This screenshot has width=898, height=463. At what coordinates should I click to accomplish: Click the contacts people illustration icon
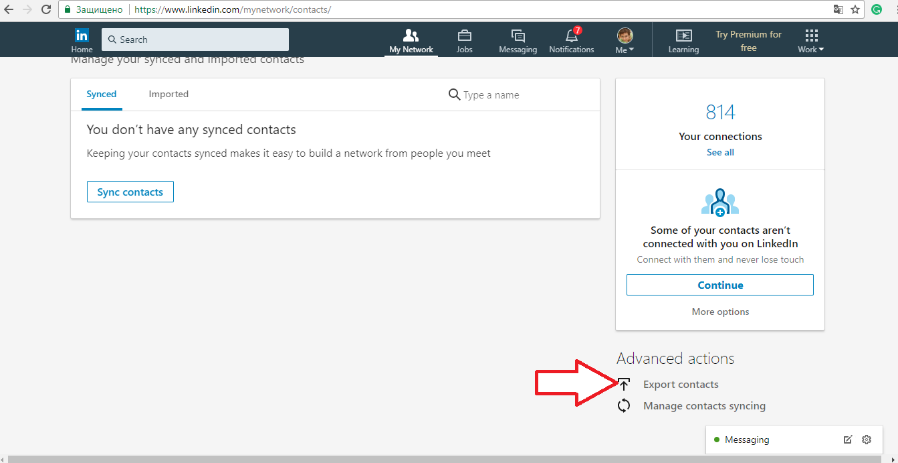pyautogui.click(x=720, y=202)
